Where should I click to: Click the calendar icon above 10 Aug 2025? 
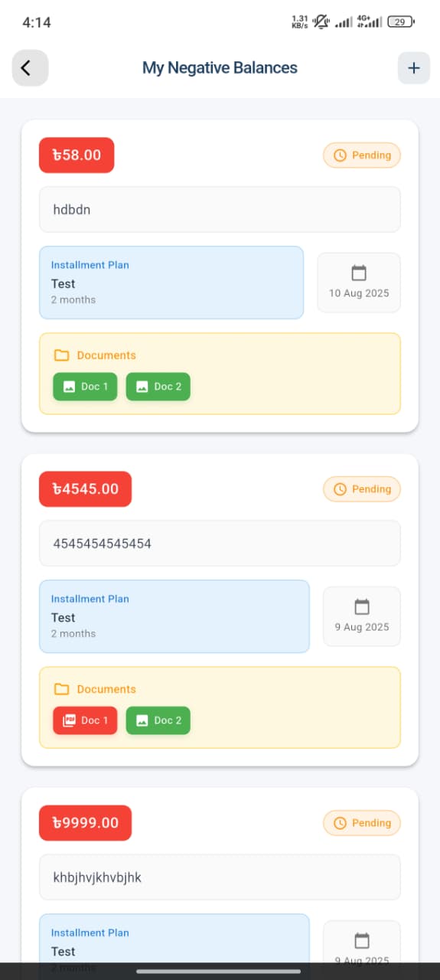pos(359,273)
